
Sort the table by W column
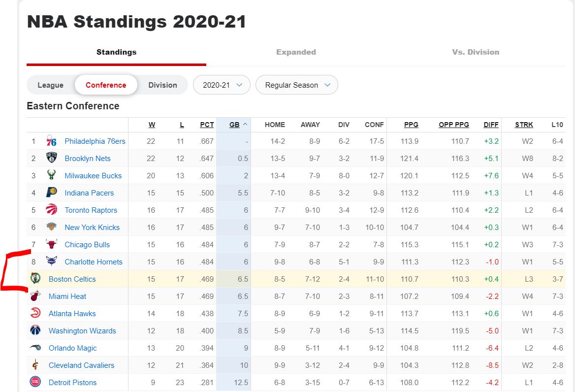(x=152, y=125)
